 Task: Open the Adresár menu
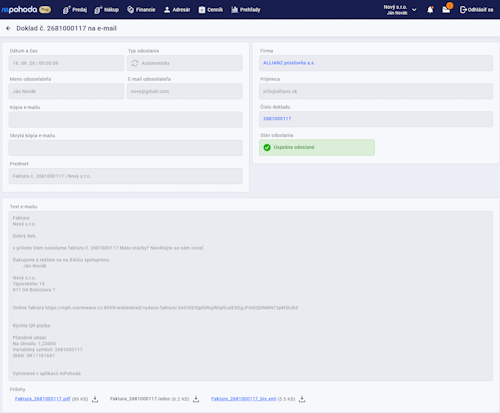pyautogui.click(x=177, y=10)
